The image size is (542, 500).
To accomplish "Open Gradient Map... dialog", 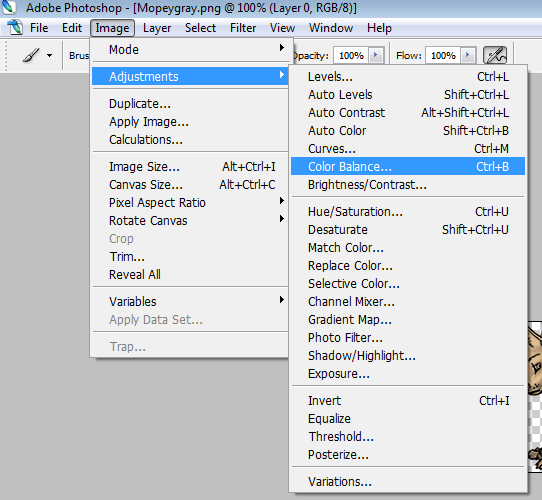I will tap(408, 320).
